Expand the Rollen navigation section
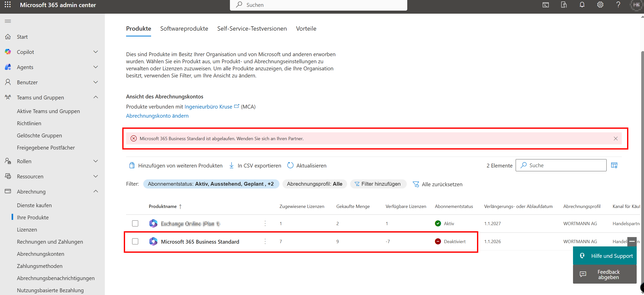644x295 pixels. point(96,161)
